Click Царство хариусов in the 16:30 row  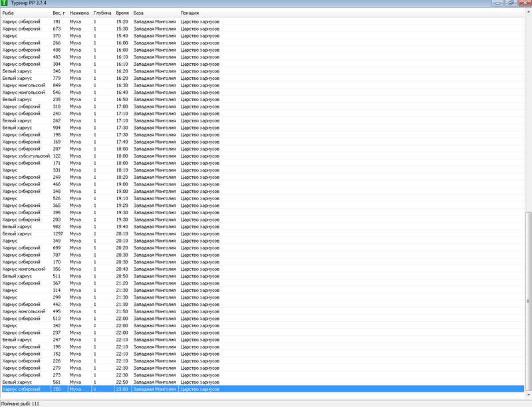coord(200,85)
